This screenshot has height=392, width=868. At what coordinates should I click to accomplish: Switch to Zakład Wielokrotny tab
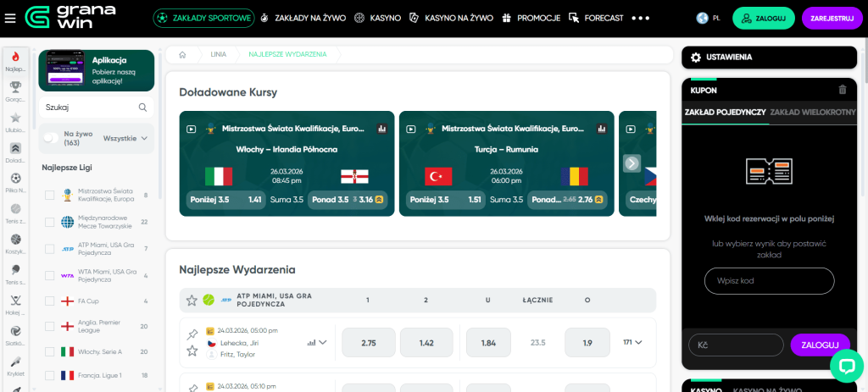coord(813,113)
